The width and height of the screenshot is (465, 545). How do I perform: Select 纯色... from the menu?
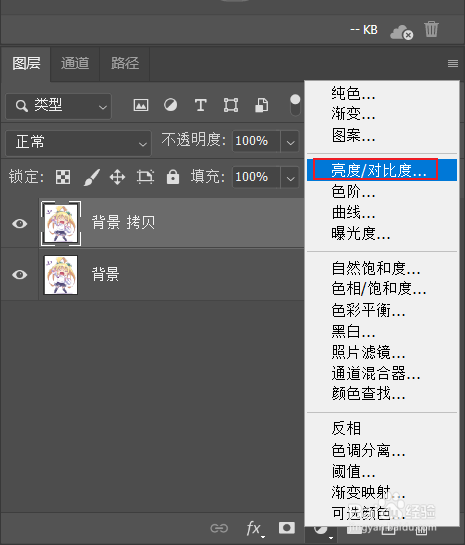(382, 93)
